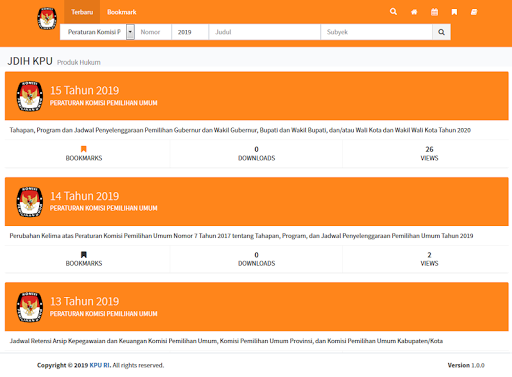The height and width of the screenshot is (377, 512).
Task: Click the logo thumbnail of 14 Tahun 2019
Action: (x=30, y=202)
